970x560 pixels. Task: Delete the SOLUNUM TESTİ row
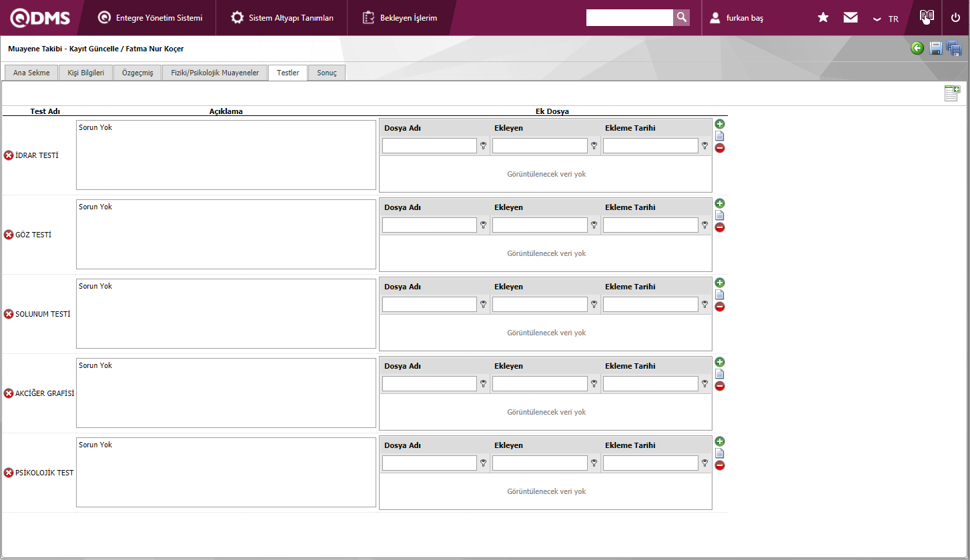point(9,314)
